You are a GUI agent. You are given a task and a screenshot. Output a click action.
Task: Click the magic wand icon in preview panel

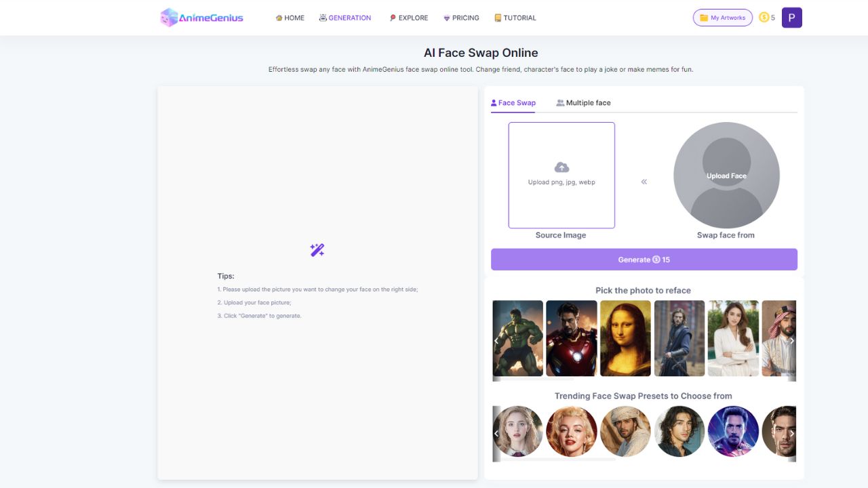tap(317, 250)
